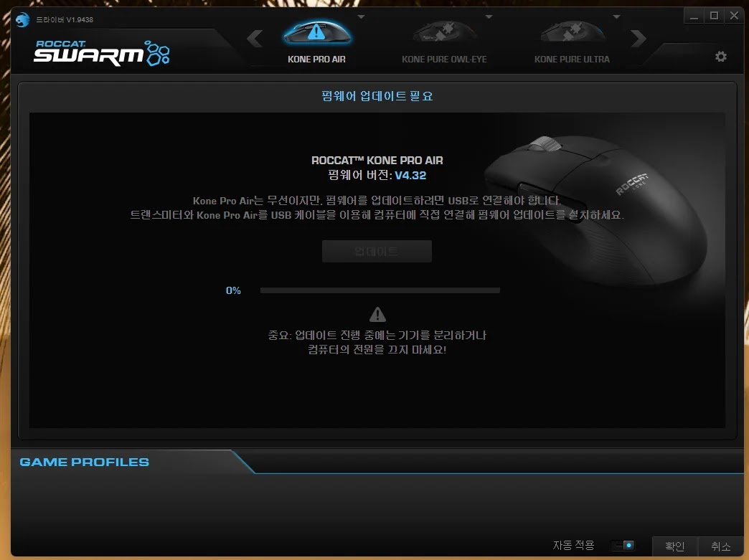Expand the KONE PURE OWL-EYE dropdown arrow
749x560 pixels.
click(x=489, y=16)
